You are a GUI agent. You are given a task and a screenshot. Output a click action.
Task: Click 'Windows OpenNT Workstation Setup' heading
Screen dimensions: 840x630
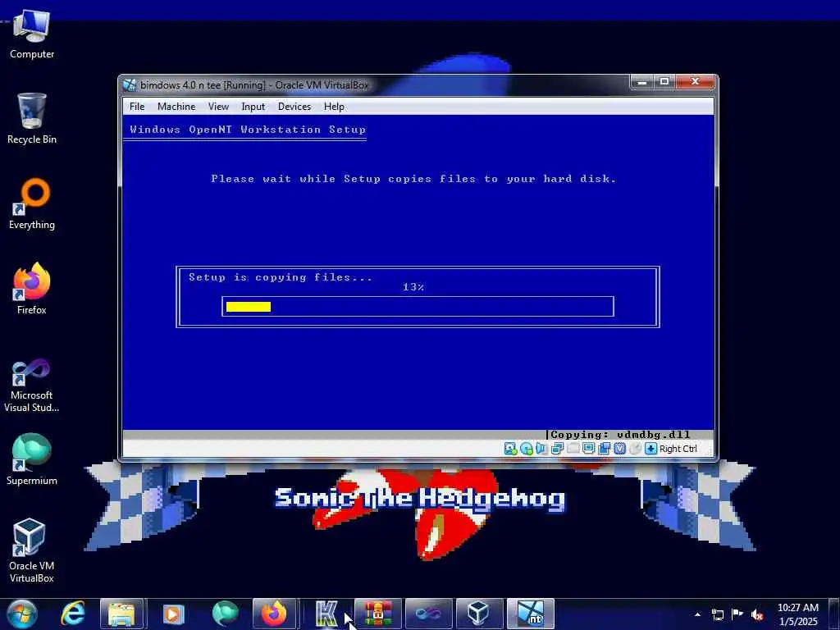[248, 130]
